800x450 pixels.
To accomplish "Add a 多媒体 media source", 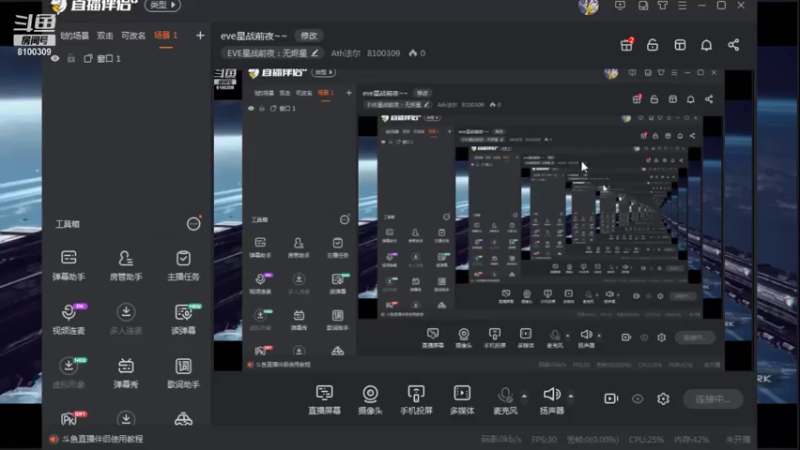I will 462,399.
